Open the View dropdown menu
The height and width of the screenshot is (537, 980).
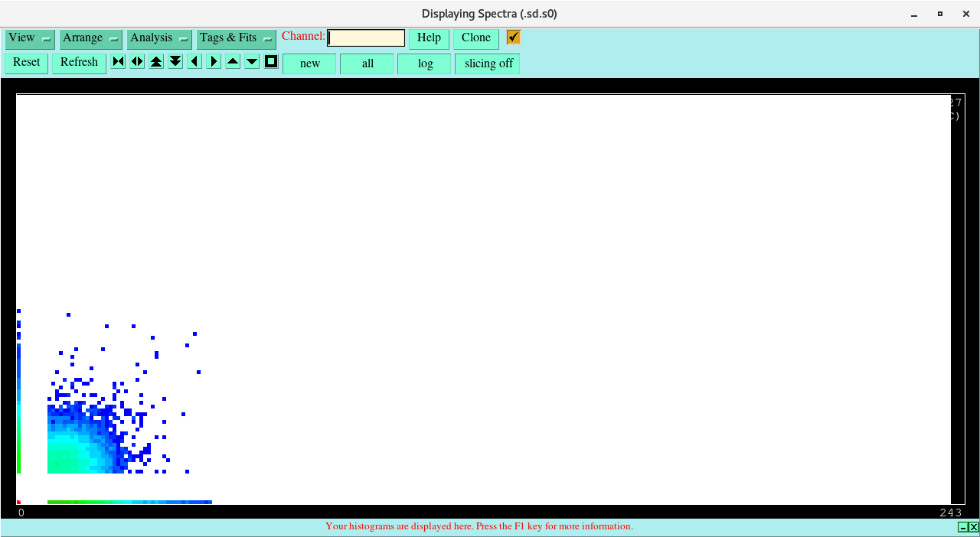pyautogui.click(x=30, y=39)
